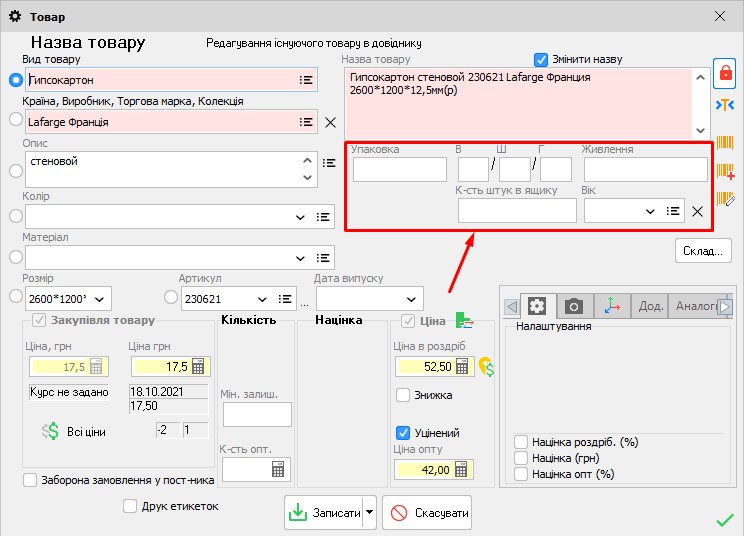Tick the 'Друк етикеток' checkbox

coord(130,506)
